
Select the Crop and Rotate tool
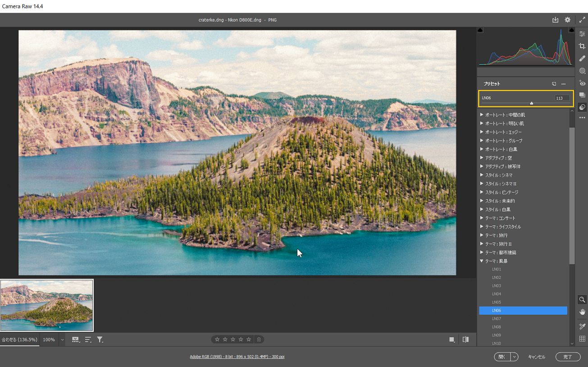(582, 46)
